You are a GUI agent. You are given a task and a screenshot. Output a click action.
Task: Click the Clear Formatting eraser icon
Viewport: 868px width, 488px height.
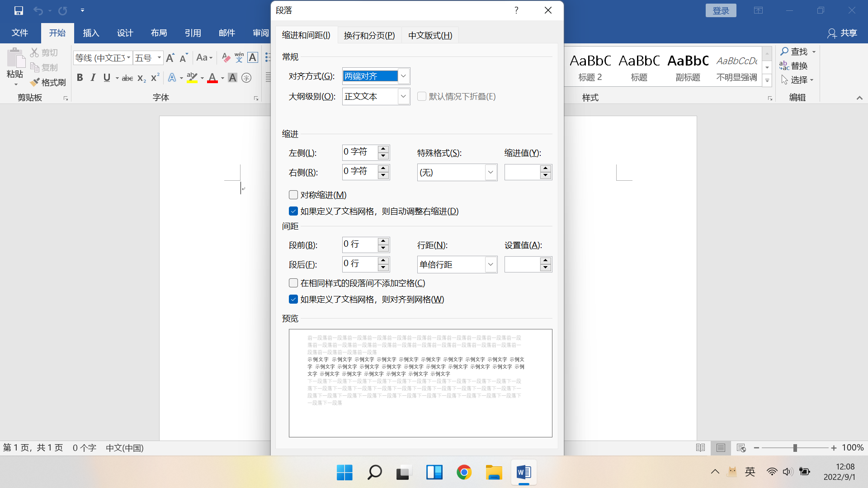(x=226, y=58)
